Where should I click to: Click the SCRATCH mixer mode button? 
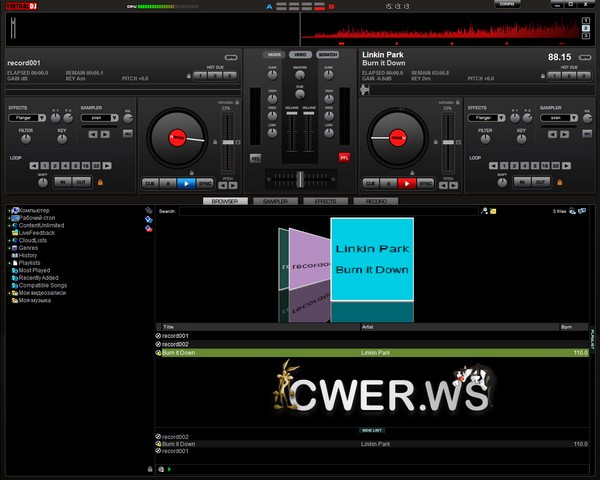tap(327, 53)
